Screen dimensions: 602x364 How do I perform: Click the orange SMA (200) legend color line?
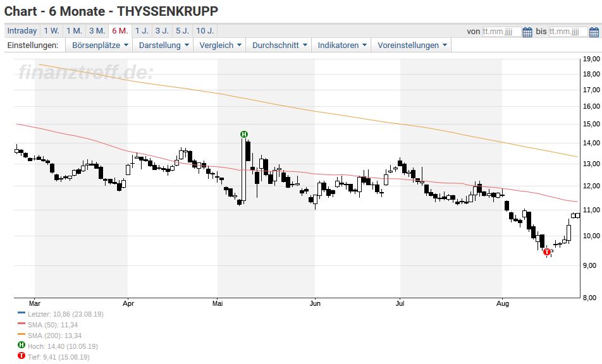21,334
